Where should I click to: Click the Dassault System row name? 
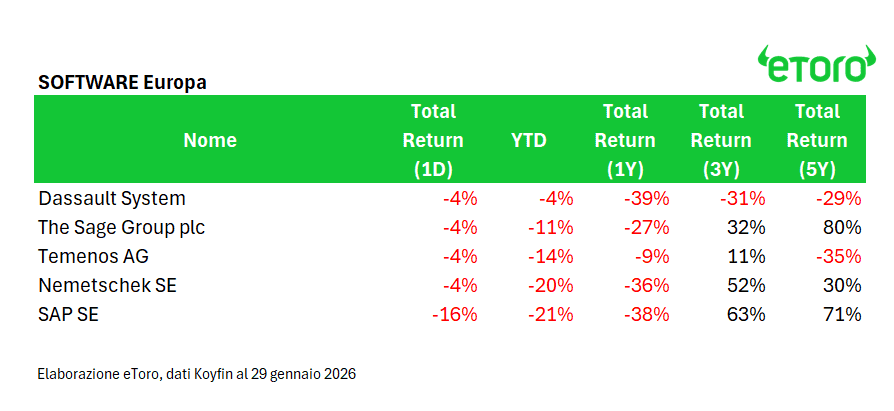click(111, 198)
